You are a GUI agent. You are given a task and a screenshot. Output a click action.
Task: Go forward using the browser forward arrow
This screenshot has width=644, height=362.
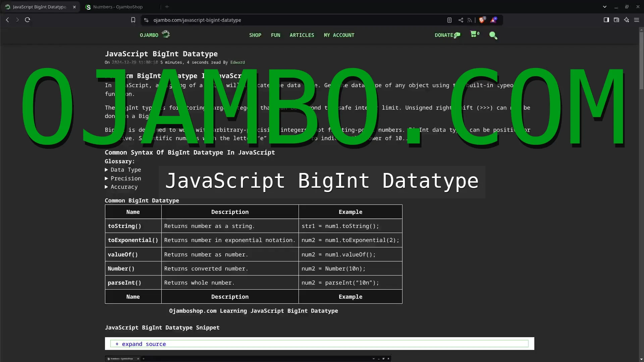pos(17,20)
